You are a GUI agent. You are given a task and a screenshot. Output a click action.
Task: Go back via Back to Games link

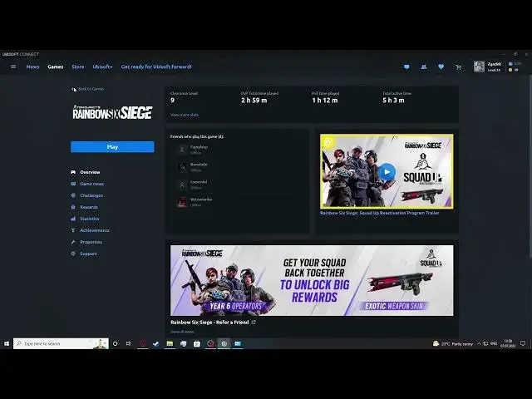coord(90,89)
